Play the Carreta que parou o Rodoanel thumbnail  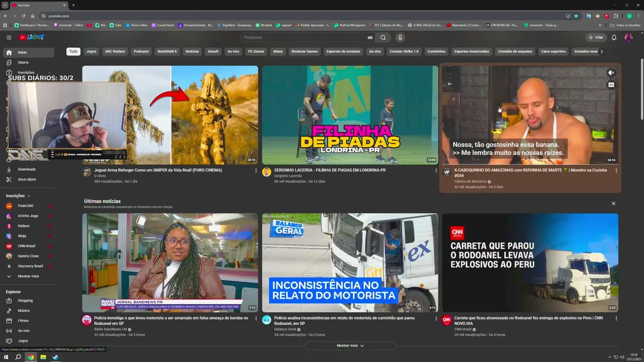pyautogui.click(x=530, y=262)
